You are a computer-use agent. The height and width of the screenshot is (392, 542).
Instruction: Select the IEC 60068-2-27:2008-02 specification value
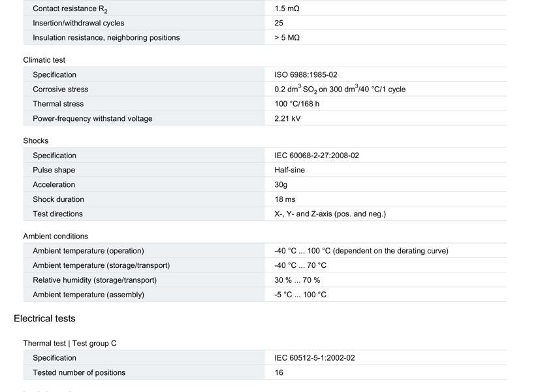[x=317, y=155]
